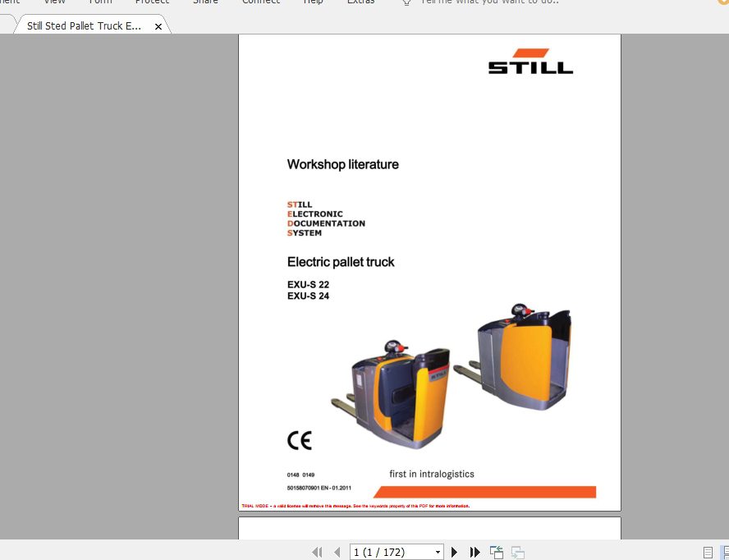This screenshot has height=560, width=729.
Task: Click the EXU-S 24 model text
Action: tap(308, 296)
